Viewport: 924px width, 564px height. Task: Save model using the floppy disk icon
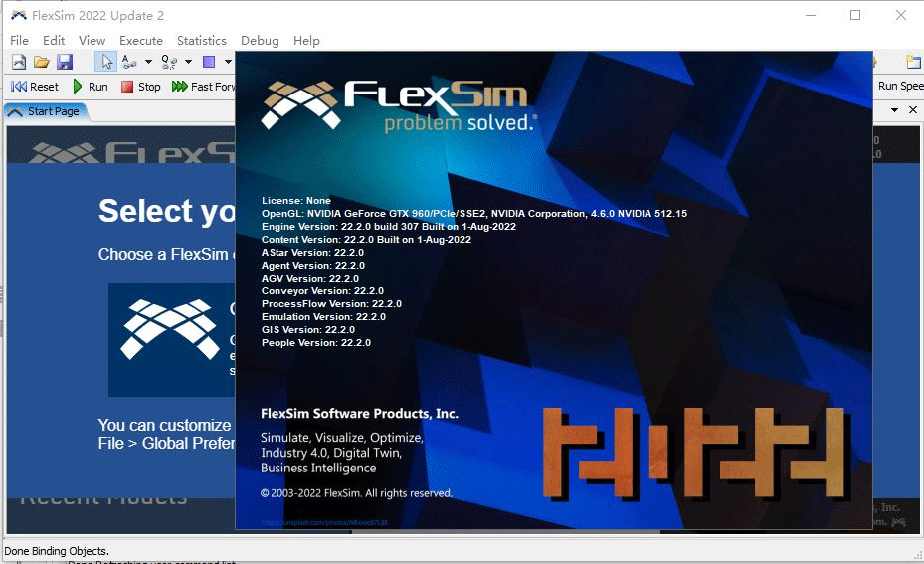point(65,62)
